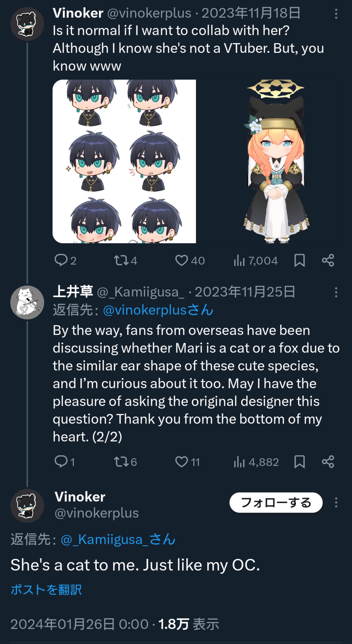352x644 pixels.
Task: Bookmark Vinoker's collab tweet
Action: click(299, 260)
